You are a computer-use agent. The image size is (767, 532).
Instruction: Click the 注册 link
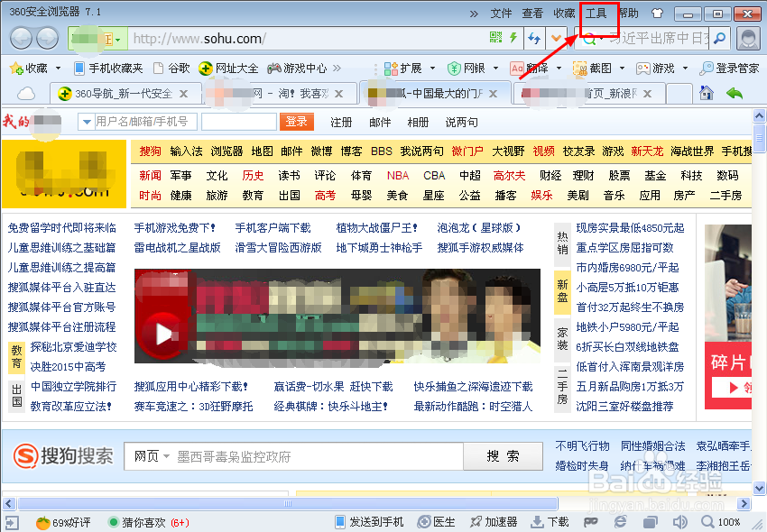(341, 123)
